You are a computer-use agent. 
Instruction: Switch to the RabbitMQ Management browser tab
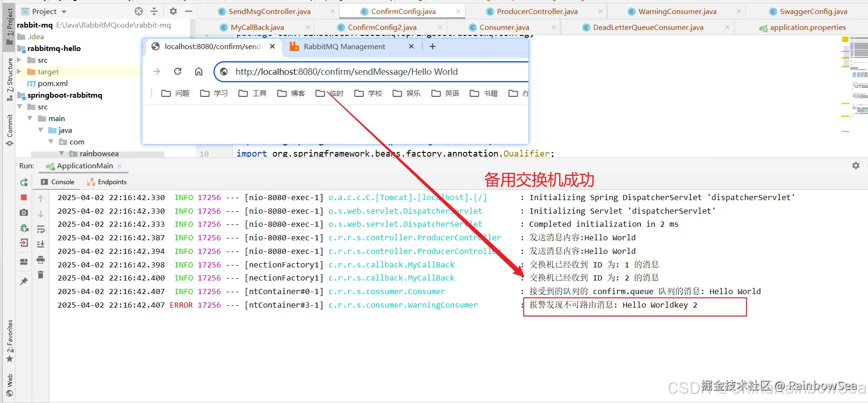click(344, 46)
